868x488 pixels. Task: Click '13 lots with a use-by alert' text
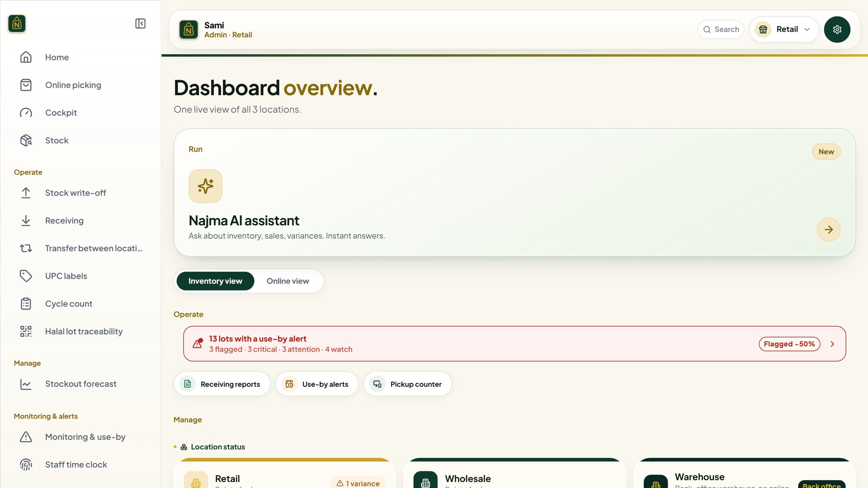[x=258, y=339]
